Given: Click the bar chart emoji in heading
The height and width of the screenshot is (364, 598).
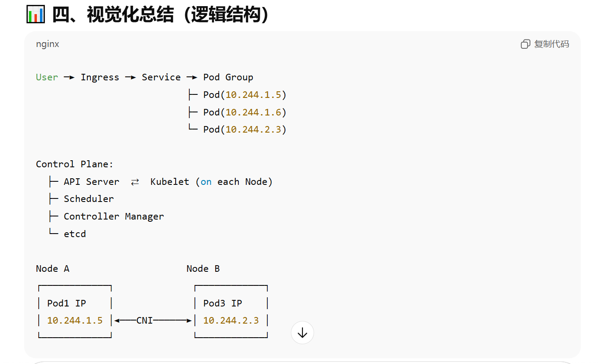Looking at the screenshot, I should coord(36,14).
